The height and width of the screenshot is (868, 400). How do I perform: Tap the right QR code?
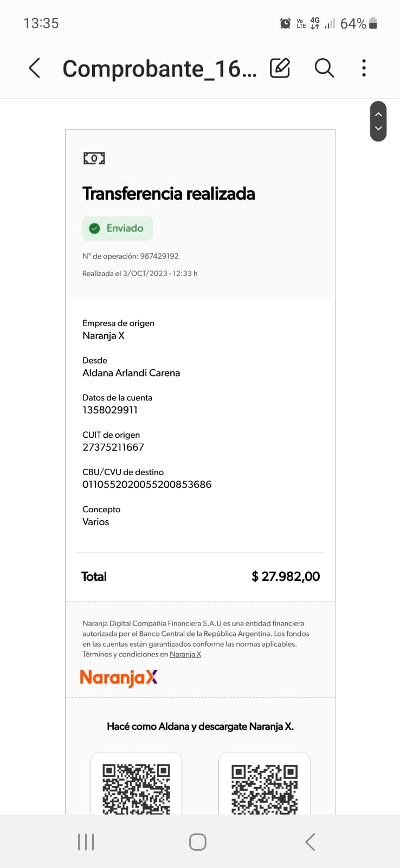coord(264,788)
